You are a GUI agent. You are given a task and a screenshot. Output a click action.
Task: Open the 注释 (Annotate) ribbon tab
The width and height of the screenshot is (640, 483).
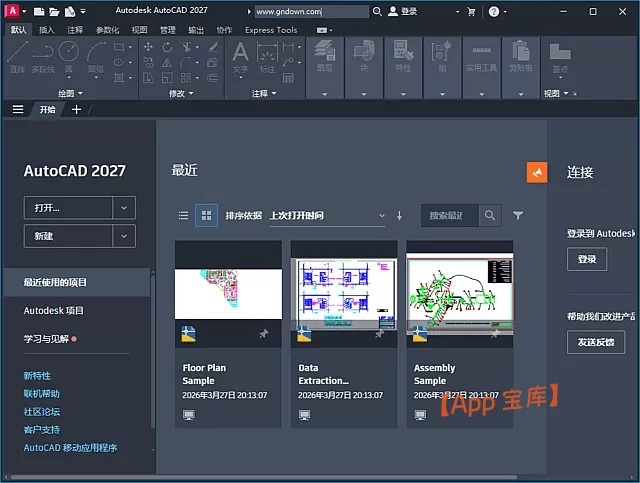point(75,30)
